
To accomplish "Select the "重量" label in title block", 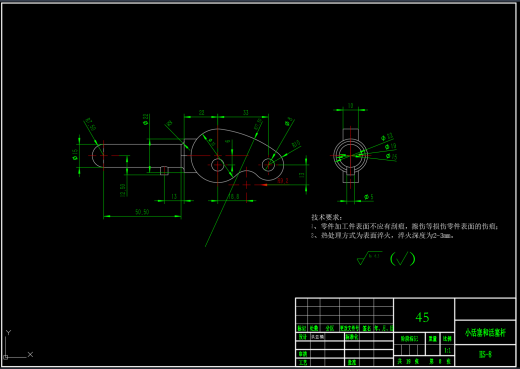I will click(x=433, y=339).
